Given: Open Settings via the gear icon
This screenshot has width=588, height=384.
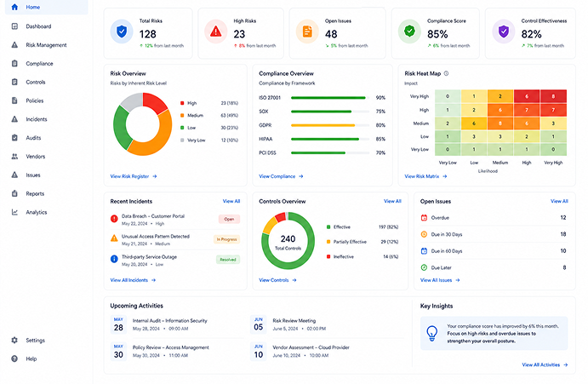Looking at the screenshot, I should pos(14,340).
